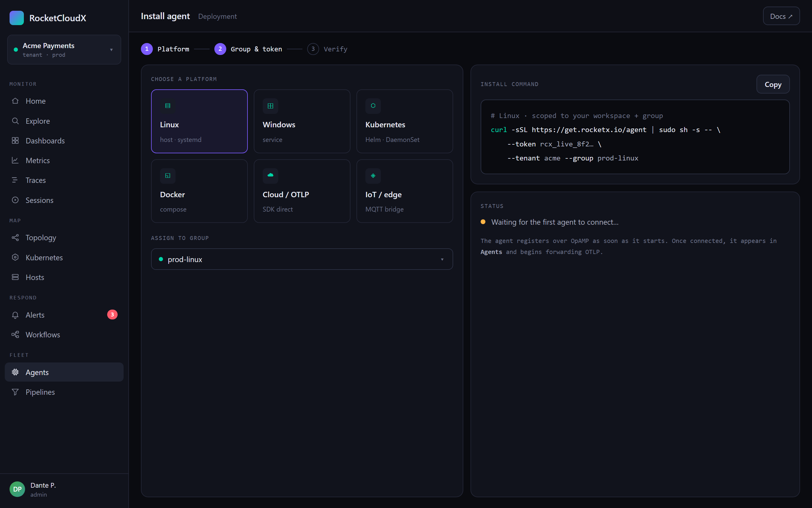Click the Install agent page title

tap(165, 16)
